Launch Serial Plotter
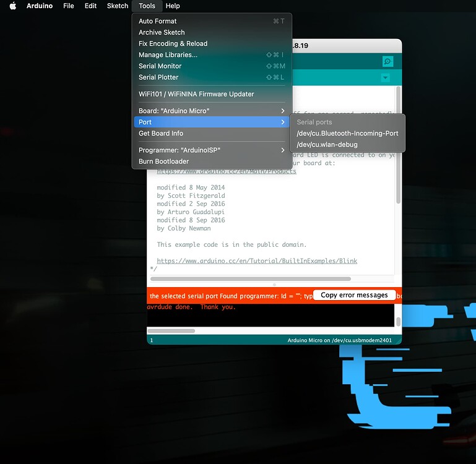476x464 pixels. pos(212,77)
